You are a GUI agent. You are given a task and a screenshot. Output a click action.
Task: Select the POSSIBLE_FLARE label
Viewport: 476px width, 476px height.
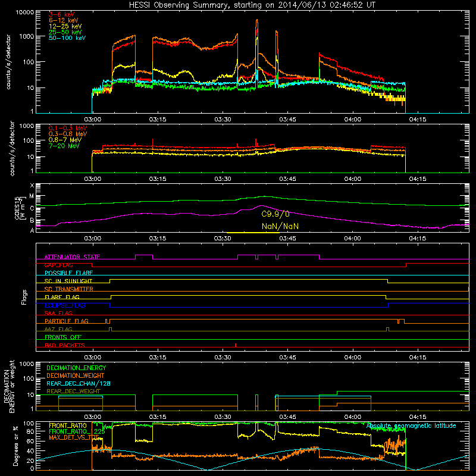coord(68,273)
